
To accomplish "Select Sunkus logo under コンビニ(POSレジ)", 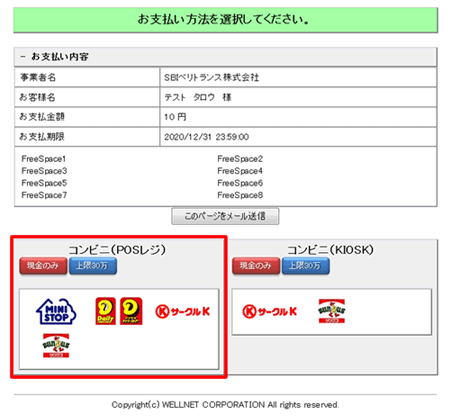I will 56,345.
